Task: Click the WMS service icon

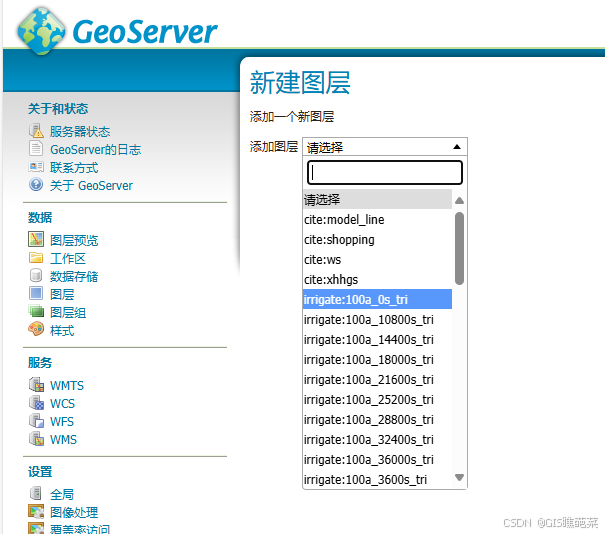Action: 37,439
